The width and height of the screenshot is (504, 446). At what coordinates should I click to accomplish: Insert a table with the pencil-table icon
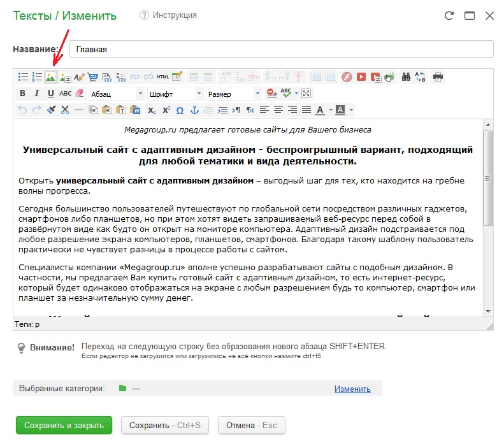point(176,77)
